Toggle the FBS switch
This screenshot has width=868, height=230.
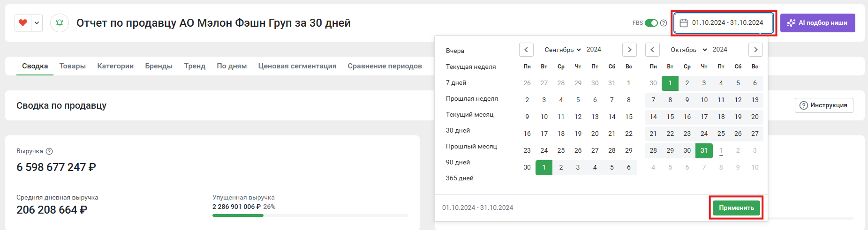[x=651, y=23]
